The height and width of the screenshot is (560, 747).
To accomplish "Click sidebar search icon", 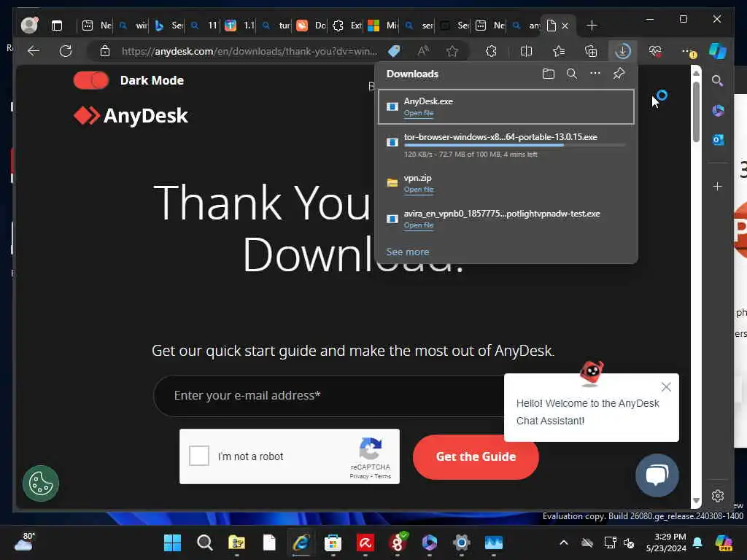I will click(718, 80).
